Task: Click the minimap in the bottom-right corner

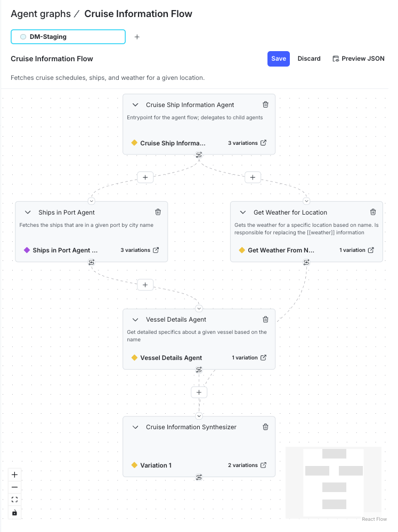Action: tap(333, 482)
